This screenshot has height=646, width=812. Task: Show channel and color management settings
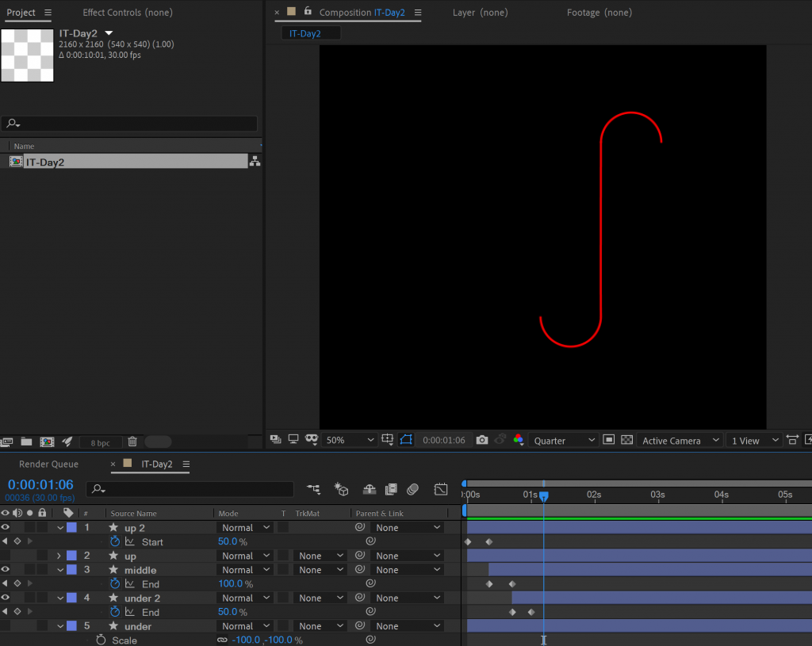[518, 440]
